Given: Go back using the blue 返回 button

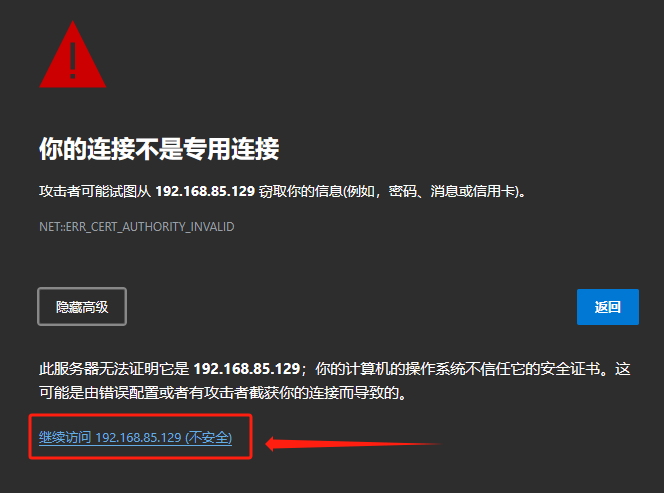Looking at the screenshot, I should pyautogui.click(x=608, y=307).
